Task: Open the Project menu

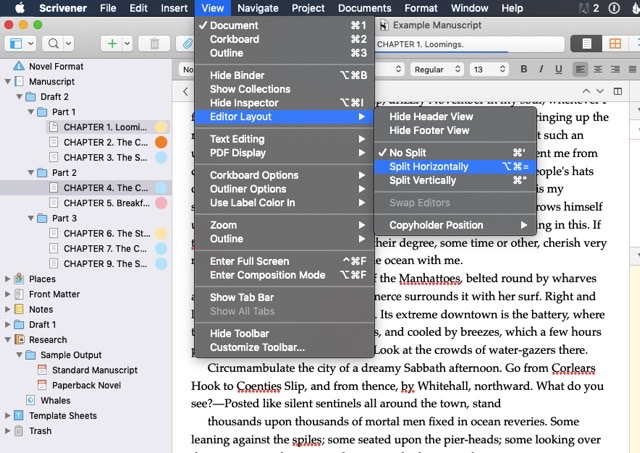Action: click(x=308, y=8)
